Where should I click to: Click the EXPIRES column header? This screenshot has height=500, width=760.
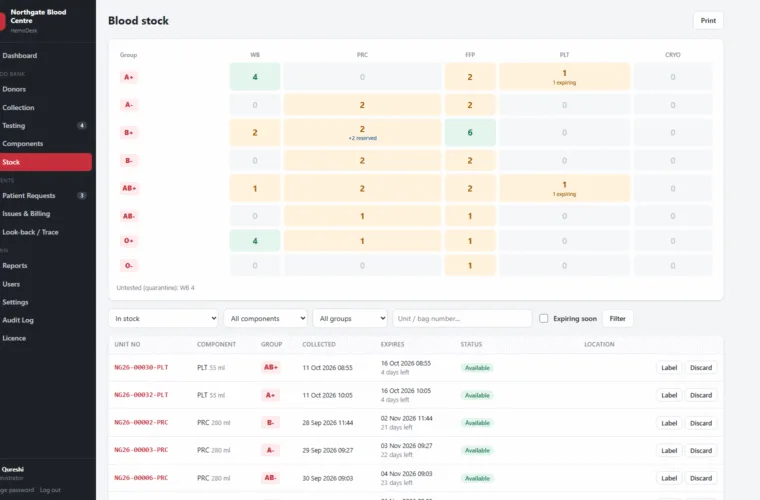(392, 344)
